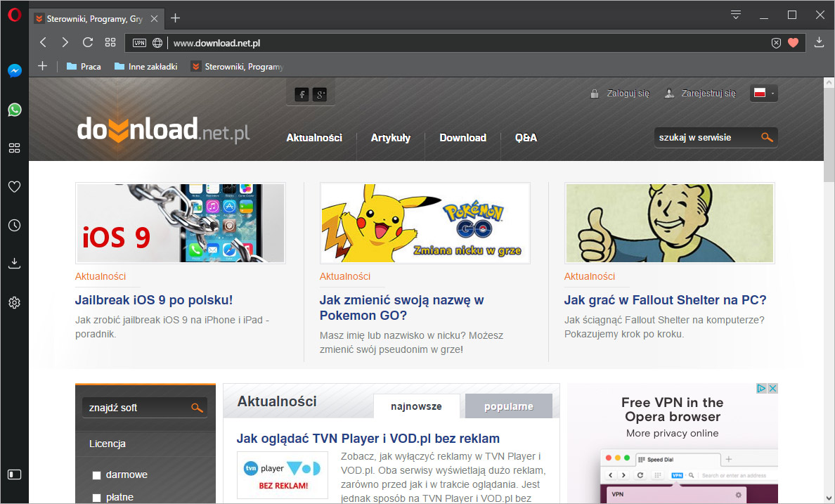Close the Sterowniki, Programy tab
Screen dimensions: 835x504
[x=154, y=19]
